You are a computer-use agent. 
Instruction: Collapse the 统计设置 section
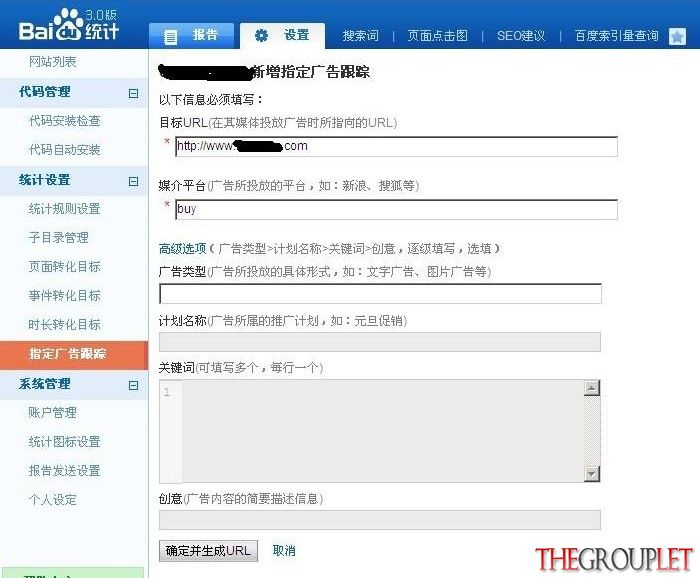[133, 181]
